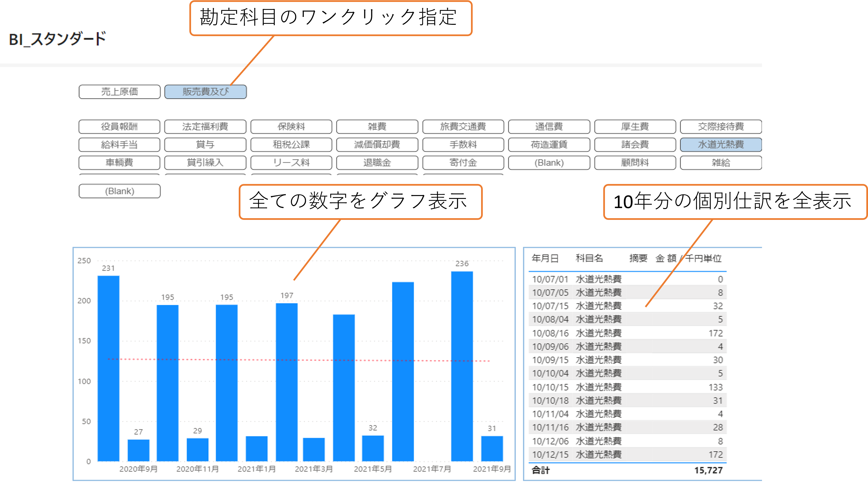The width and height of the screenshot is (868, 485).
Task: Select the 雑給 button
Action: tap(721, 163)
